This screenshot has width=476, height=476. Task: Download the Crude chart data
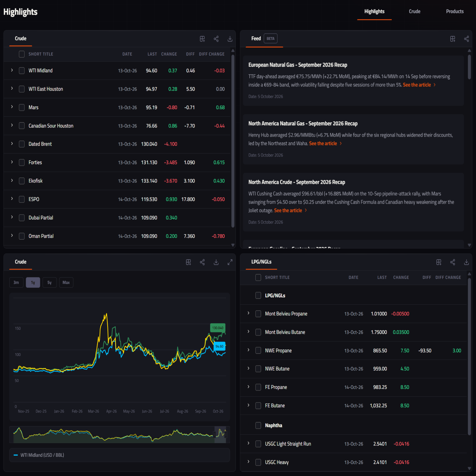pyautogui.click(x=216, y=262)
